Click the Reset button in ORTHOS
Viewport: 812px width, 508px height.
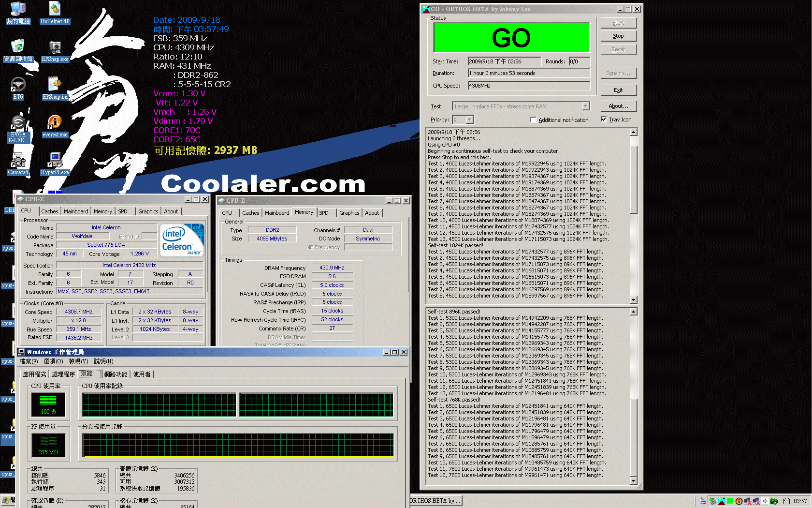(618, 49)
